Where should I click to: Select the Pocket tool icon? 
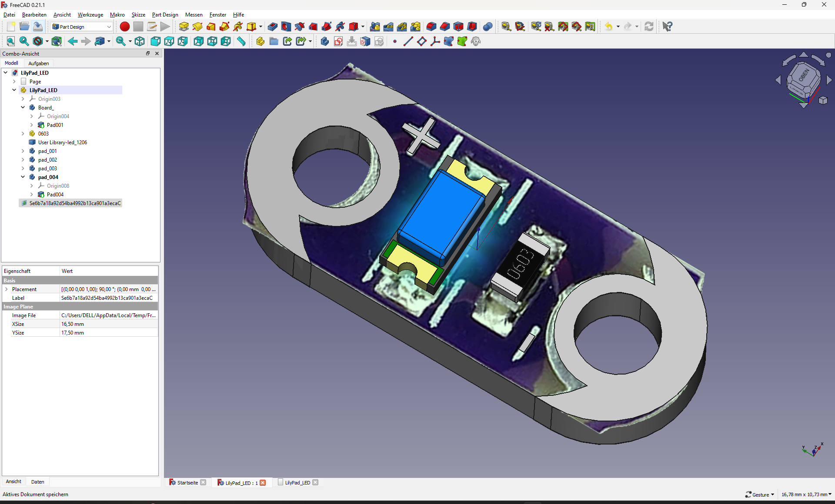273,27
